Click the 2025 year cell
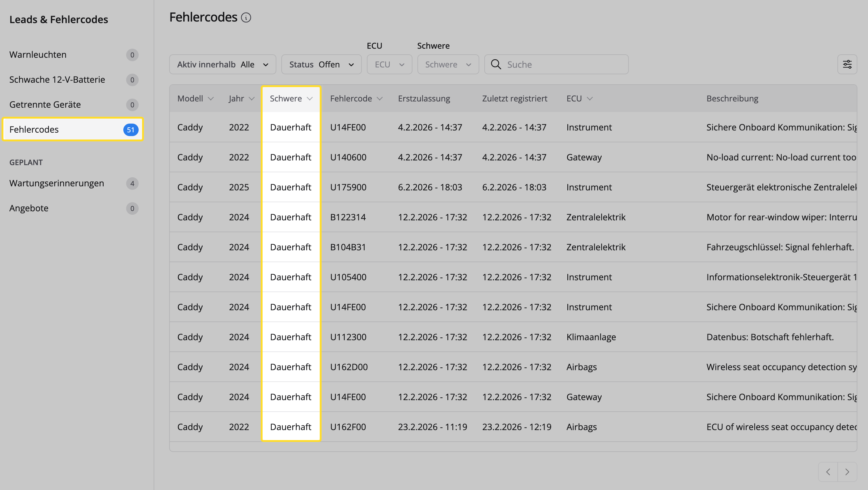 pos(239,187)
